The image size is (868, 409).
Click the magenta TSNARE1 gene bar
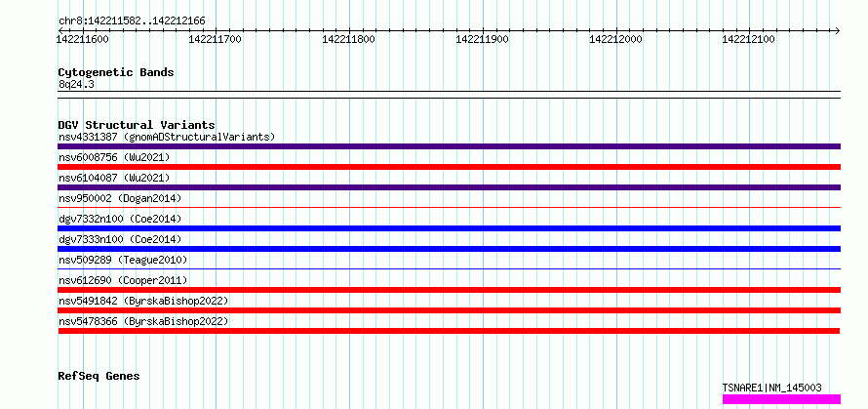click(x=781, y=399)
